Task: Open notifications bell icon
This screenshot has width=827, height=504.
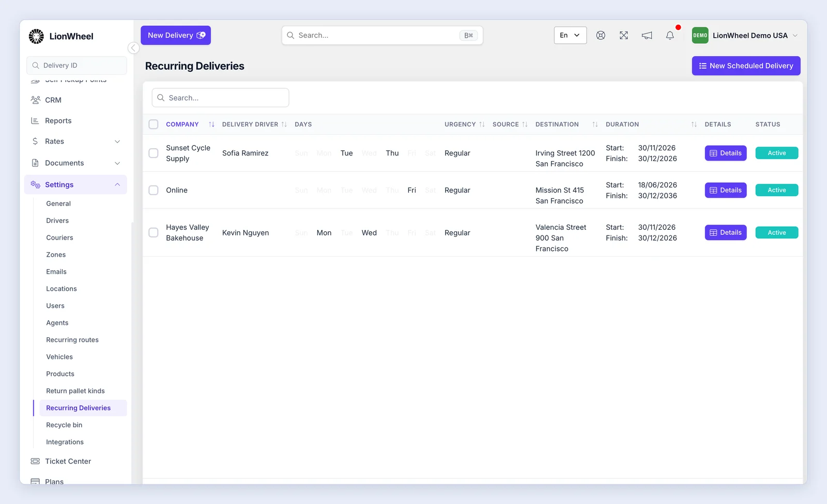Action: pyautogui.click(x=670, y=36)
